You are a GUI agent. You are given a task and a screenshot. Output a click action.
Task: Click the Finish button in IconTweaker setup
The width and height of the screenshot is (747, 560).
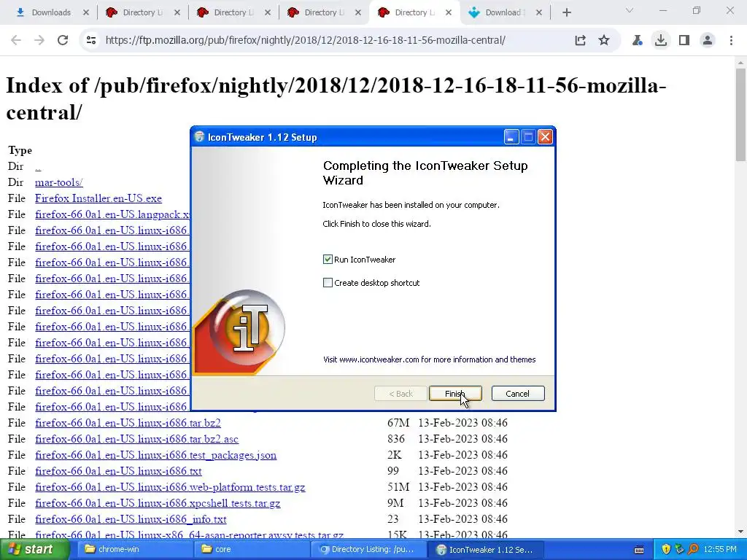pyautogui.click(x=455, y=393)
